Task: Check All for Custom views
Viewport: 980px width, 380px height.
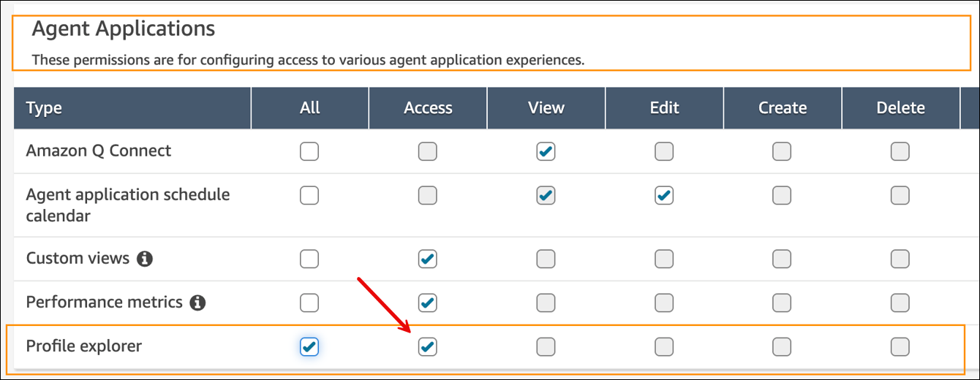Action: 309,259
